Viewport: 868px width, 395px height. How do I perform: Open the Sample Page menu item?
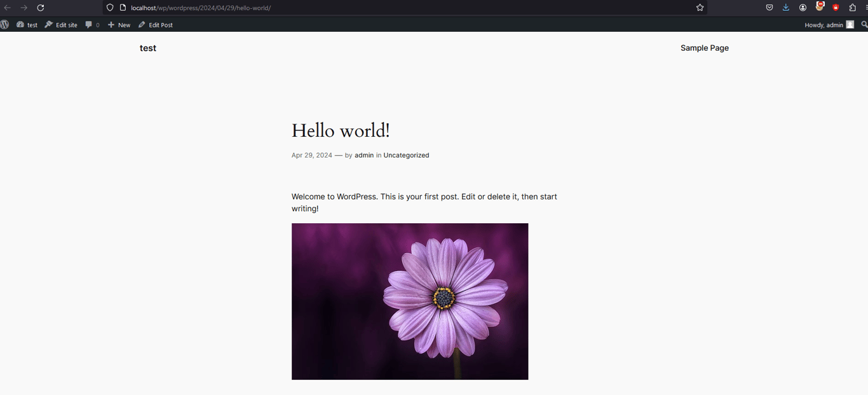coord(704,48)
